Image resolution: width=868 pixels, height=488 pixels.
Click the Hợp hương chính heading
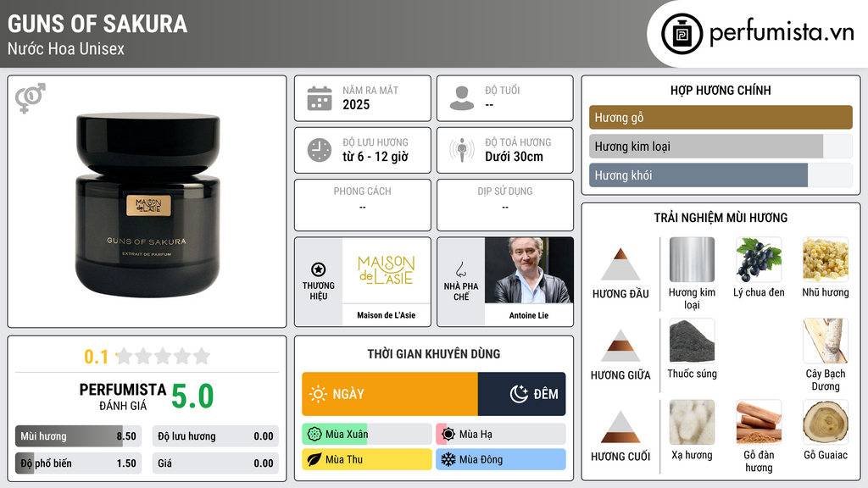(x=721, y=90)
